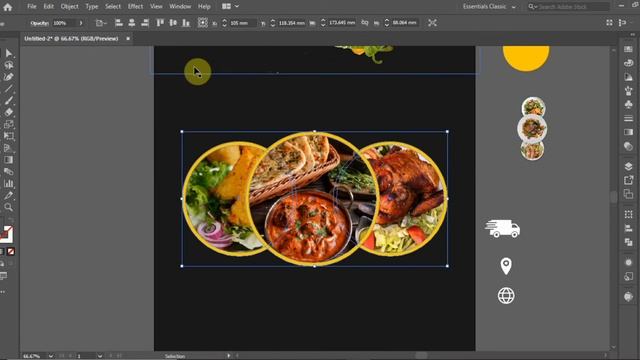
Task: Open the File menu
Action: tap(31, 7)
